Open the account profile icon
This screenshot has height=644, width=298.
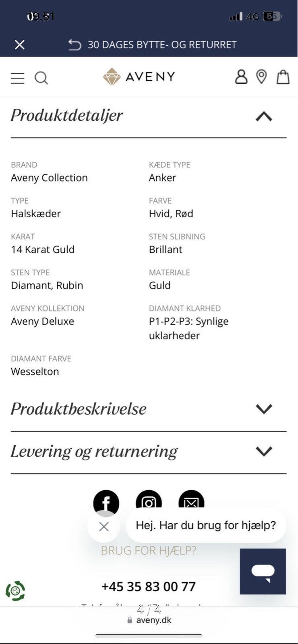click(241, 77)
